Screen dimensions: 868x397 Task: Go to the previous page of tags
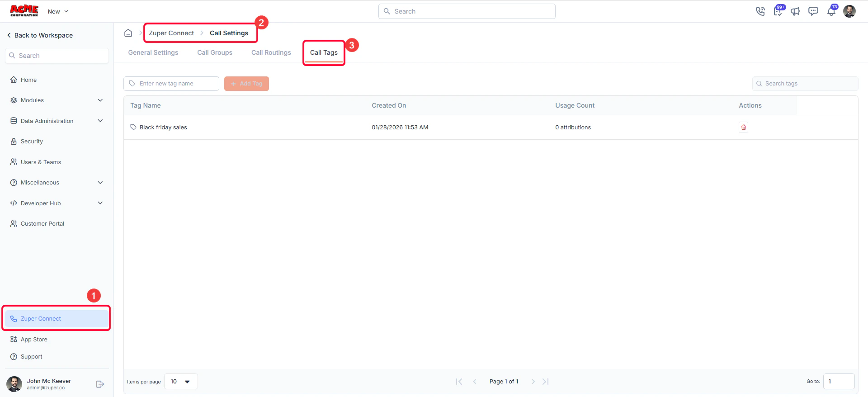click(x=475, y=382)
